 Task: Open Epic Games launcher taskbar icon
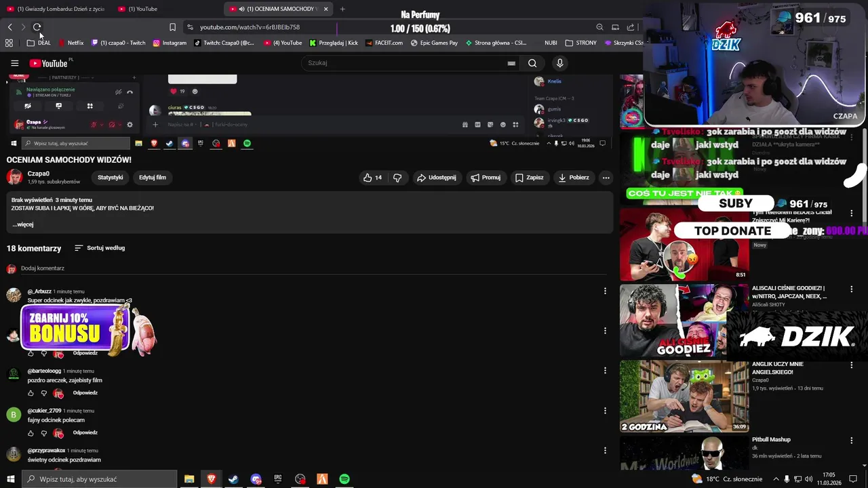tap(278, 479)
